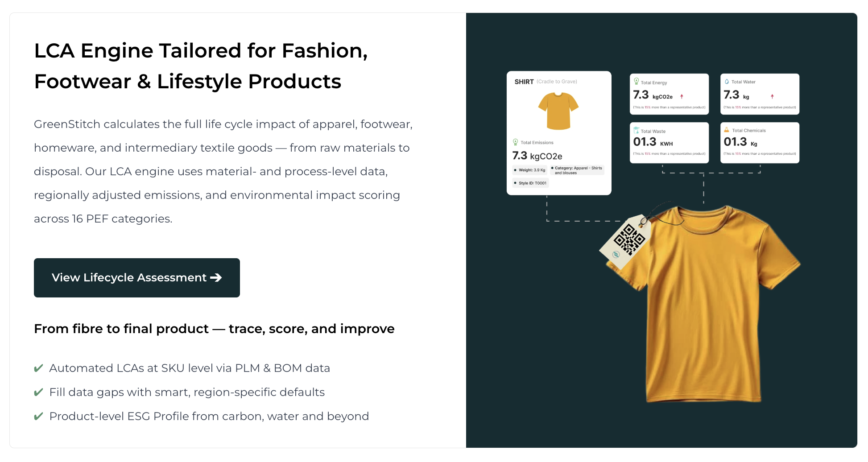Click the Category: Apparel - Shirts tag

pyautogui.click(x=578, y=170)
